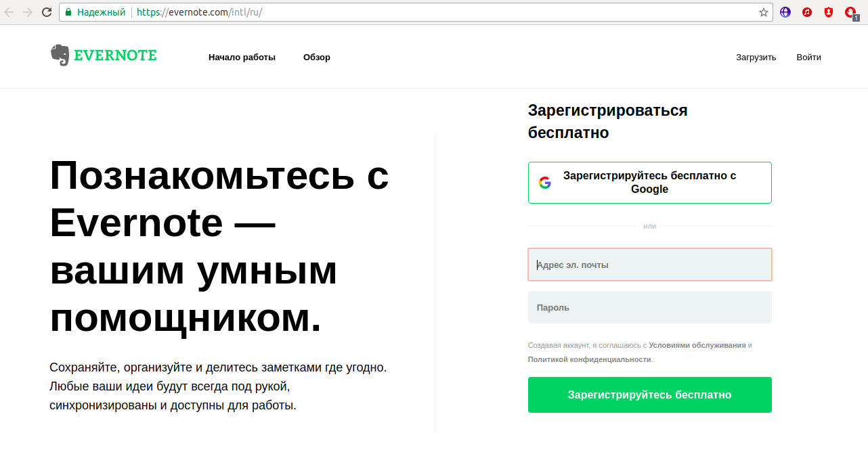Click the browser forward arrow
The height and width of the screenshot is (452, 868).
28,12
